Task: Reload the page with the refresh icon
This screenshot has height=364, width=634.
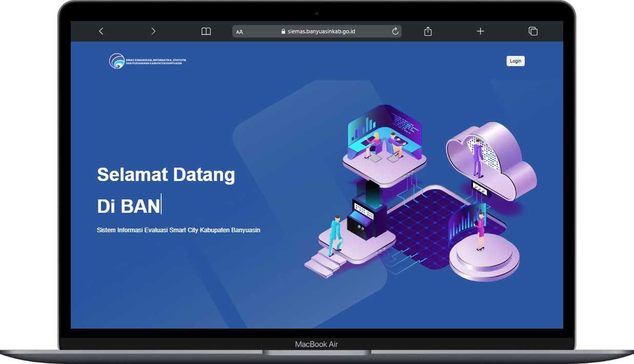Action: (x=395, y=31)
